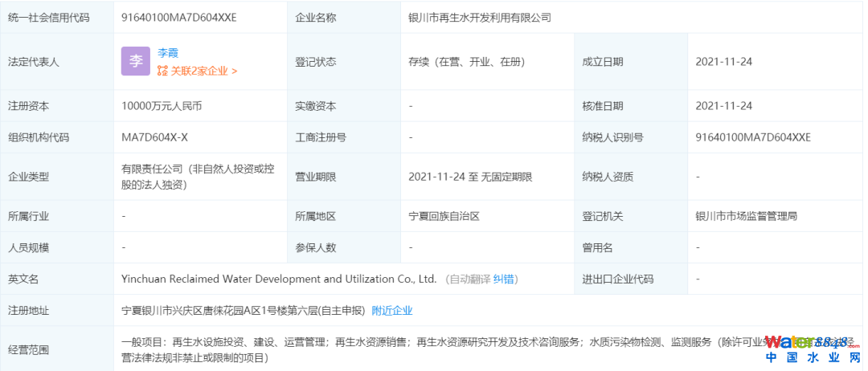Screen dimensions: 868x371
Task: Click the 经营范围 business scope description
Action: [x=418, y=349]
